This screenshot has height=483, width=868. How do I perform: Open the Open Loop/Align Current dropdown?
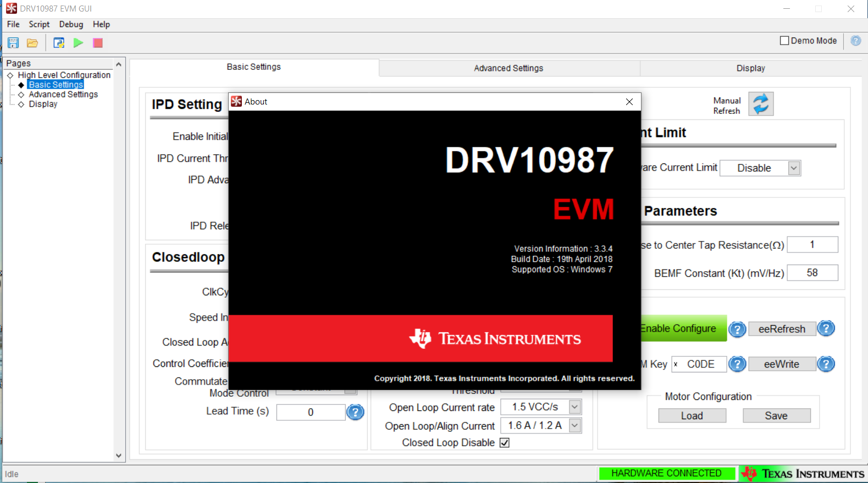point(574,426)
